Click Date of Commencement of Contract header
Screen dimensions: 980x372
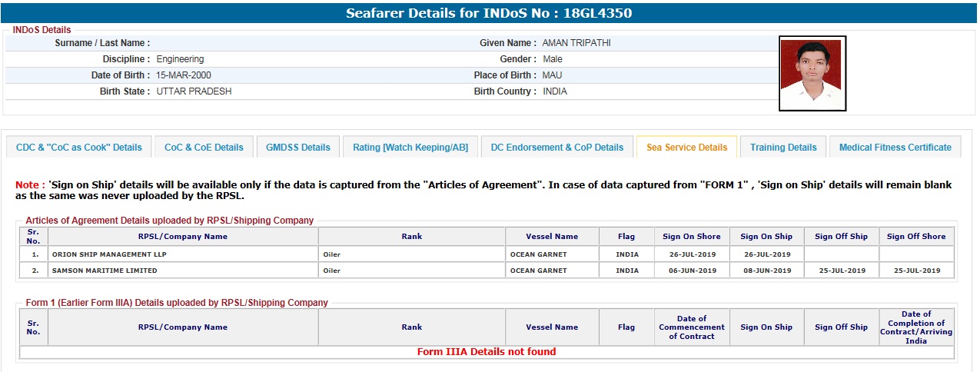692,327
